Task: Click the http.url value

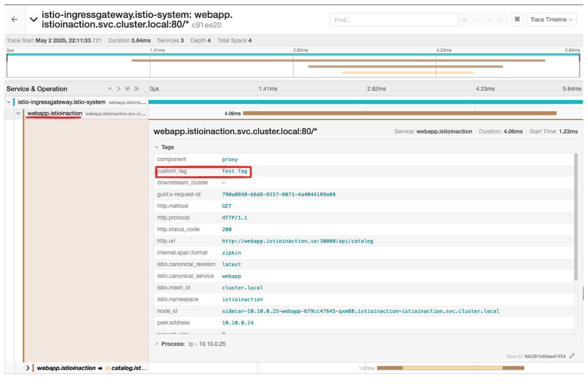Action: [297, 241]
